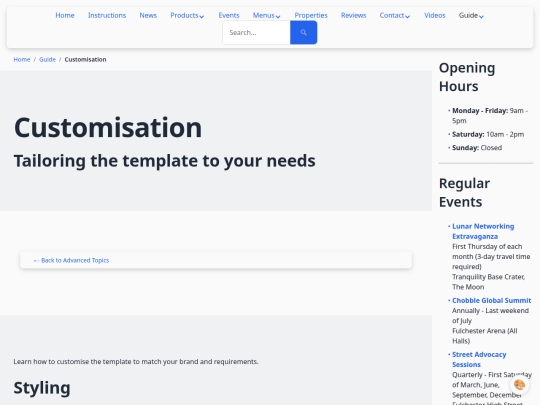Open the News page
The image size is (540, 405).
tap(148, 15)
